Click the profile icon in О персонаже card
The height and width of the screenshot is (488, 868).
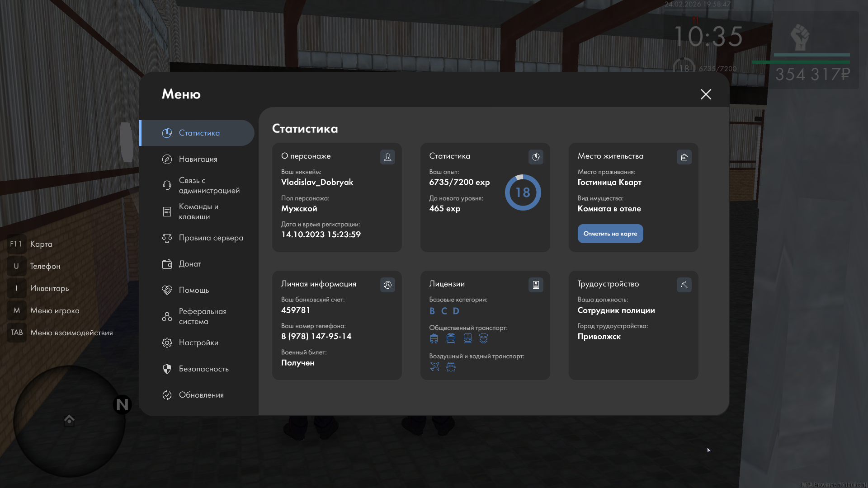click(x=387, y=157)
